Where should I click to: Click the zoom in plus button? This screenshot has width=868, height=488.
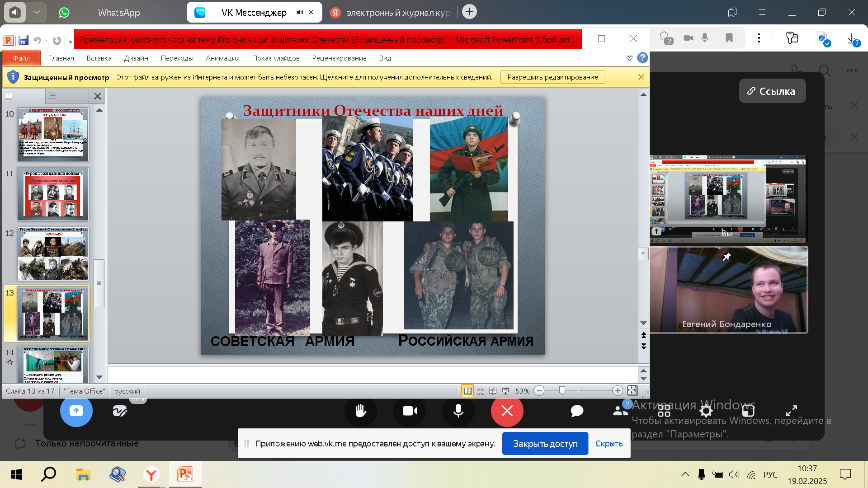[x=618, y=391]
